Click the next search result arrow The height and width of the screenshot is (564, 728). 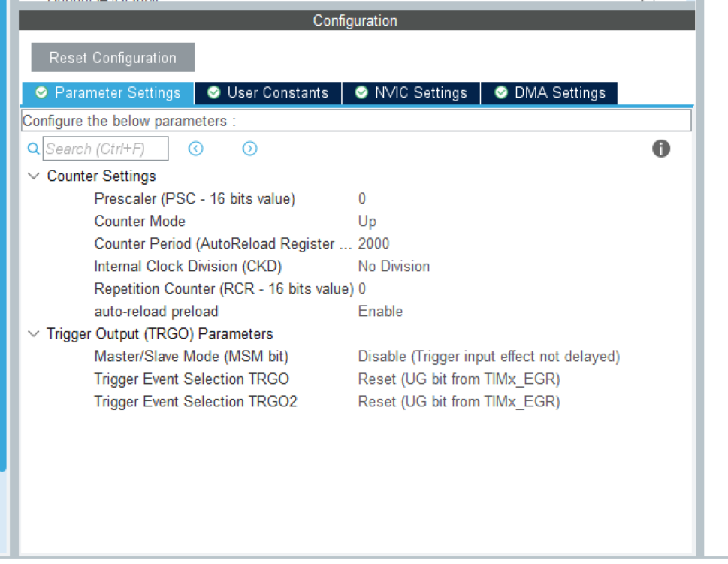250,149
